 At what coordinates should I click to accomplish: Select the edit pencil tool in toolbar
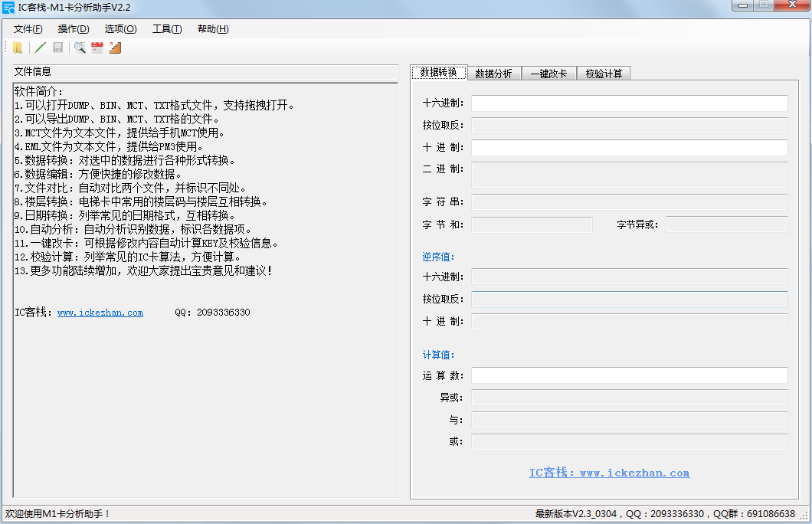[40, 47]
